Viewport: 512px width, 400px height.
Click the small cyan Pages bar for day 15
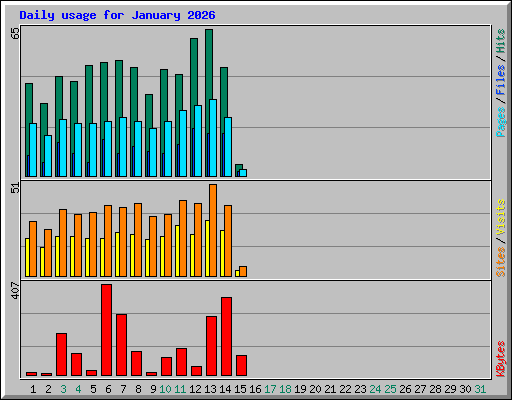point(243,173)
